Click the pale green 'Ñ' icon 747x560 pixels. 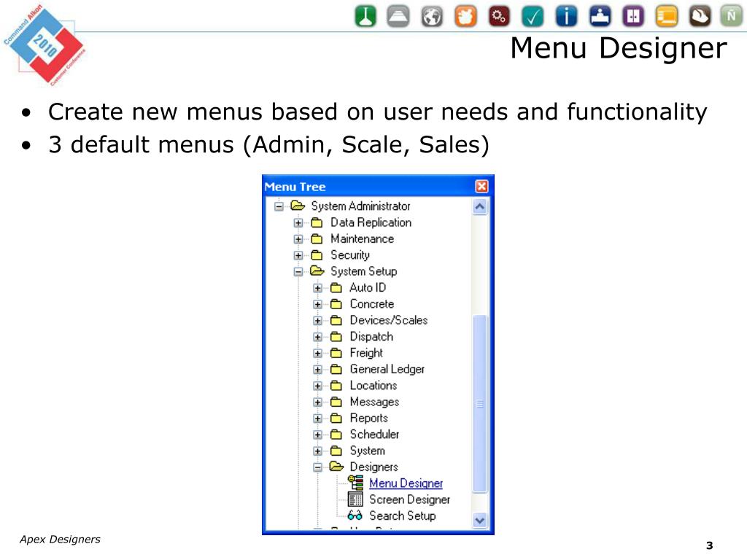click(731, 16)
